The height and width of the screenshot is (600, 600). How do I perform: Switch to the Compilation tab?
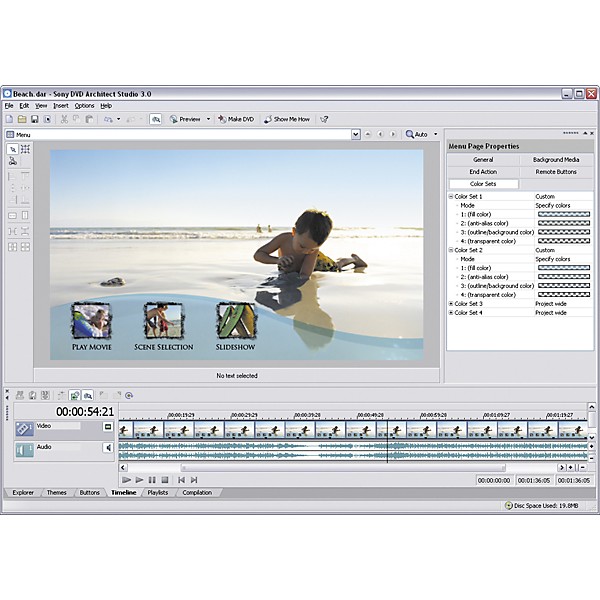click(197, 492)
